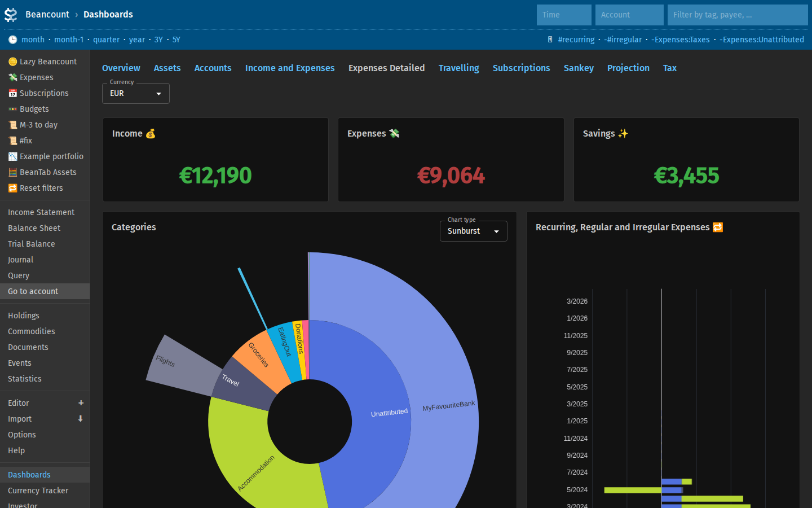The height and width of the screenshot is (508, 812).
Task: Open Trial Balance report
Action: (45, 244)
